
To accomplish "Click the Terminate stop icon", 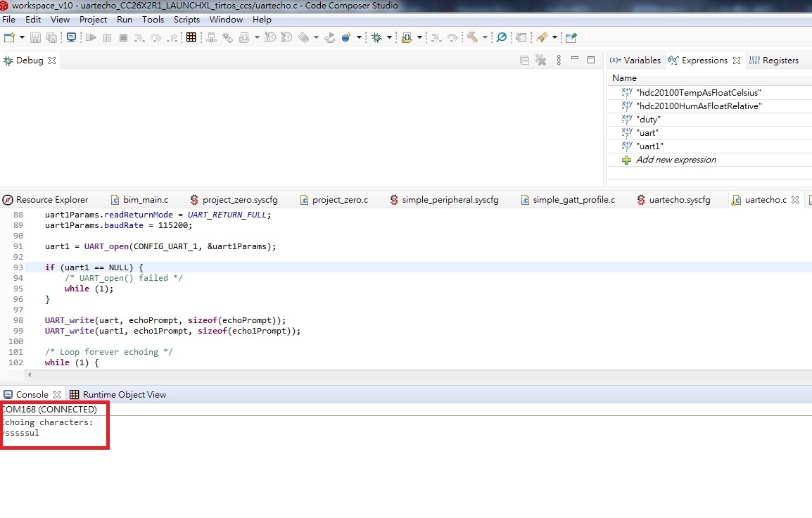I will click(x=123, y=37).
